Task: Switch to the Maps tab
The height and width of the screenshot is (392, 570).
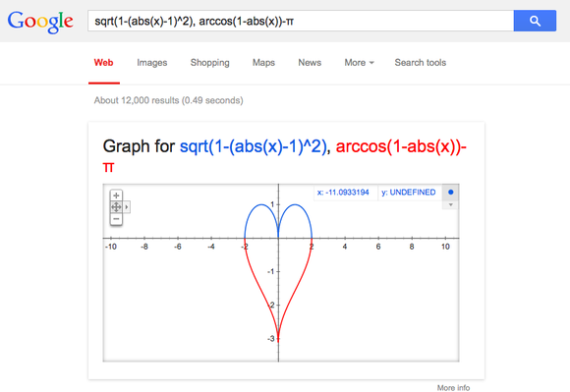Action: coord(263,63)
